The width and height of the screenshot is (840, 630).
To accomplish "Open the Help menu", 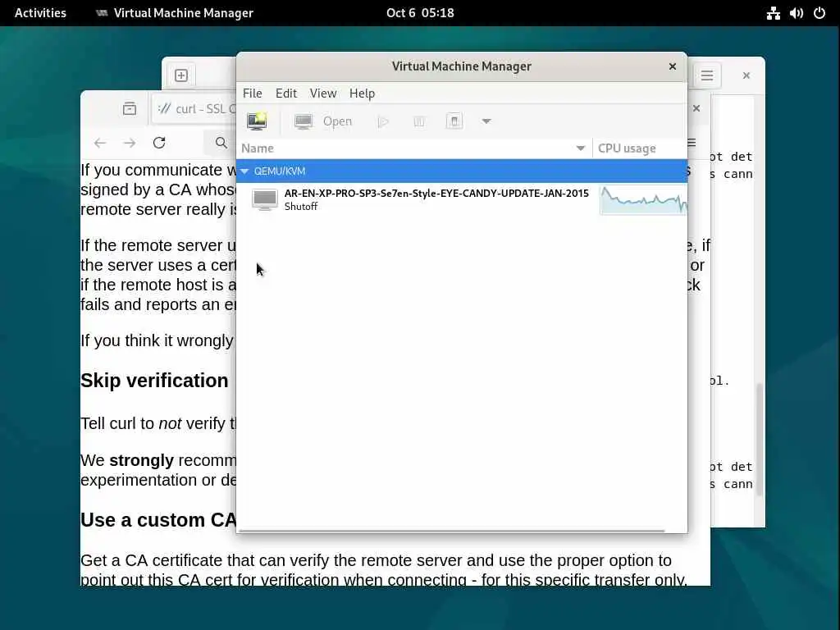I will click(x=362, y=94).
